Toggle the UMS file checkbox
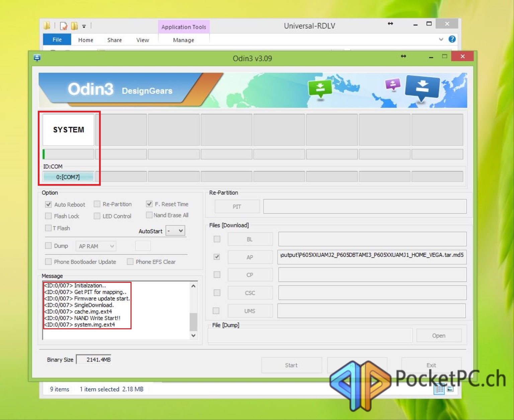 216,311
